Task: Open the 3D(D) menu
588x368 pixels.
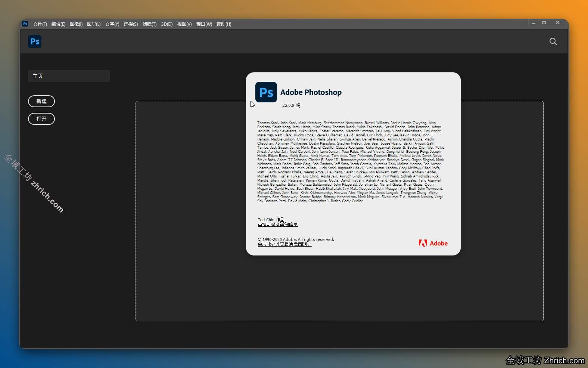Action: [x=167, y=24]
